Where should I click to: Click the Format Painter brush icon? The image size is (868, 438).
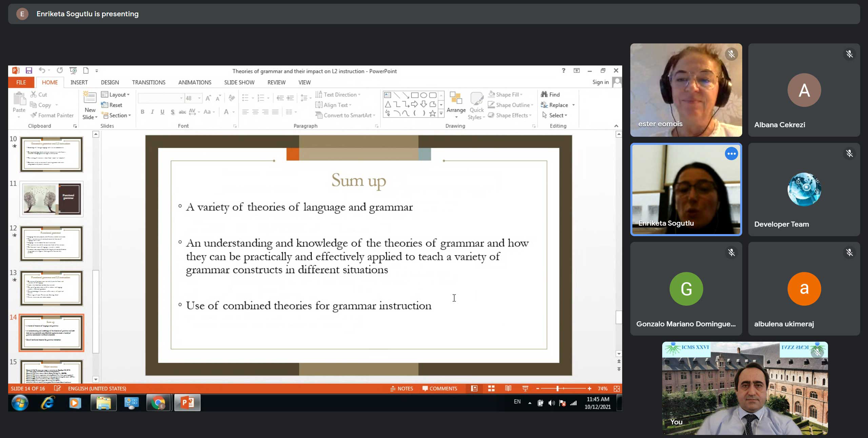[x=34, y=115]
